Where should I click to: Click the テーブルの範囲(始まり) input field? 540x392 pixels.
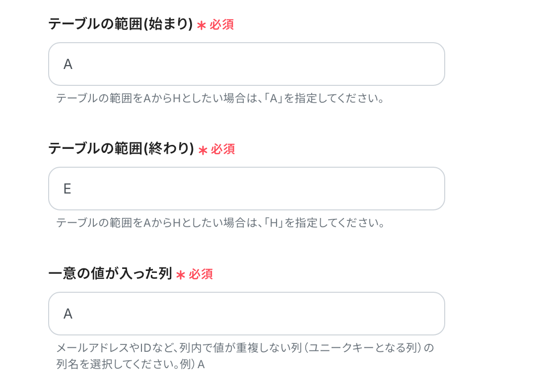pos(246,64)
